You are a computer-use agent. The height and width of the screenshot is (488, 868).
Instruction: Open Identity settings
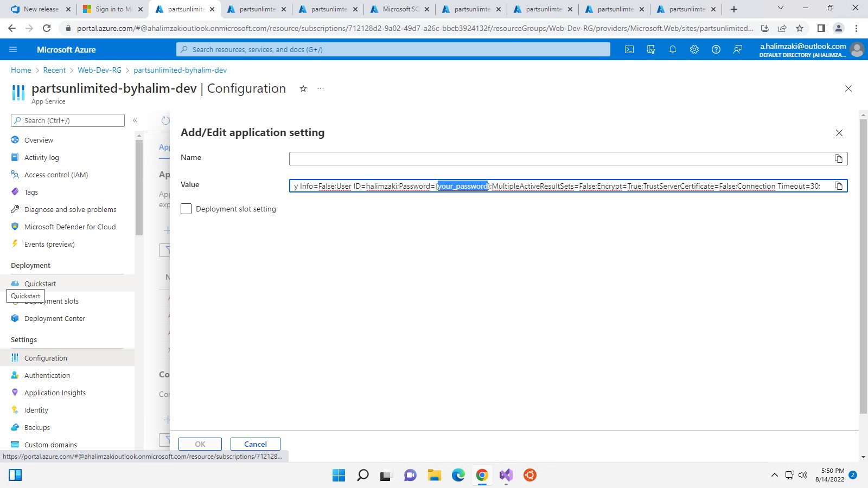click(36, 410)
